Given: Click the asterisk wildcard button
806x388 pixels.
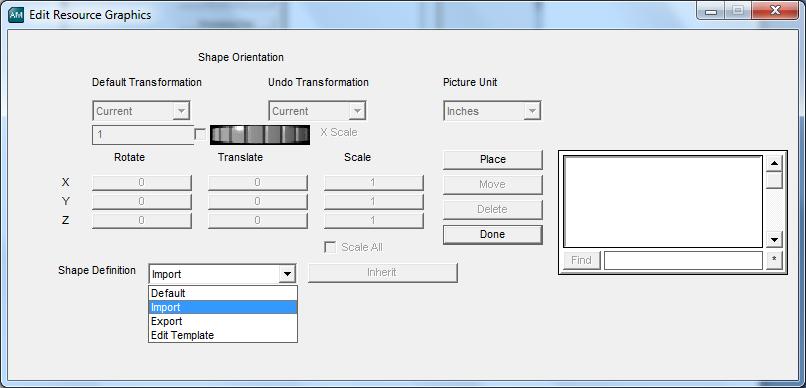Looking at the screenshot, I should [x=774, y=261].
